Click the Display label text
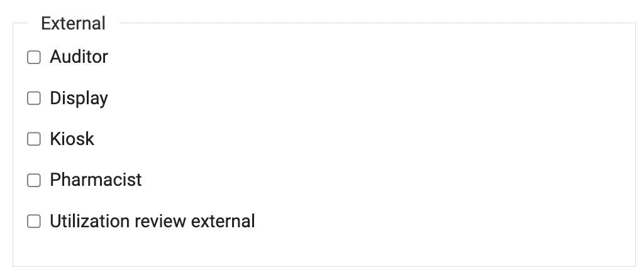Image resolution: width=644 pixels, height=275 pixels. pos(79,99)
